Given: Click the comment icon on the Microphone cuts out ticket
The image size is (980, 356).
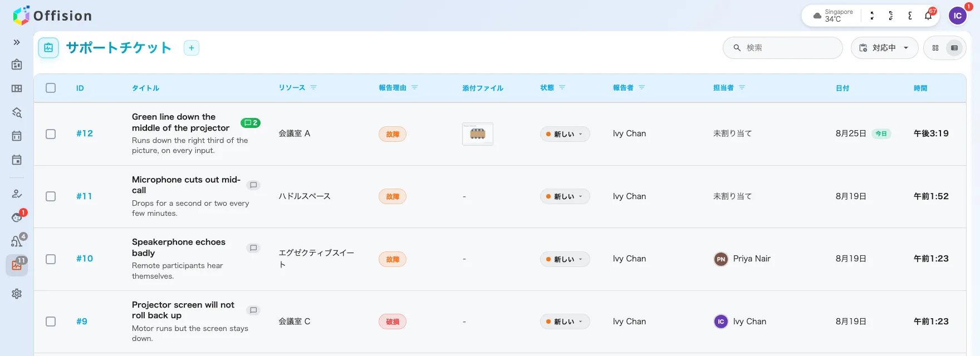Looking at the screenshot, I should tap(253, 185).
